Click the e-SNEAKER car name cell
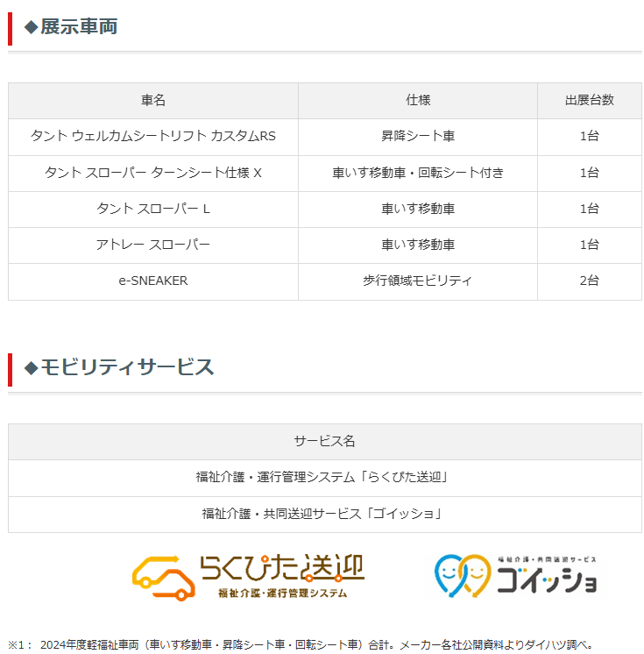 (x=153, y=281)
